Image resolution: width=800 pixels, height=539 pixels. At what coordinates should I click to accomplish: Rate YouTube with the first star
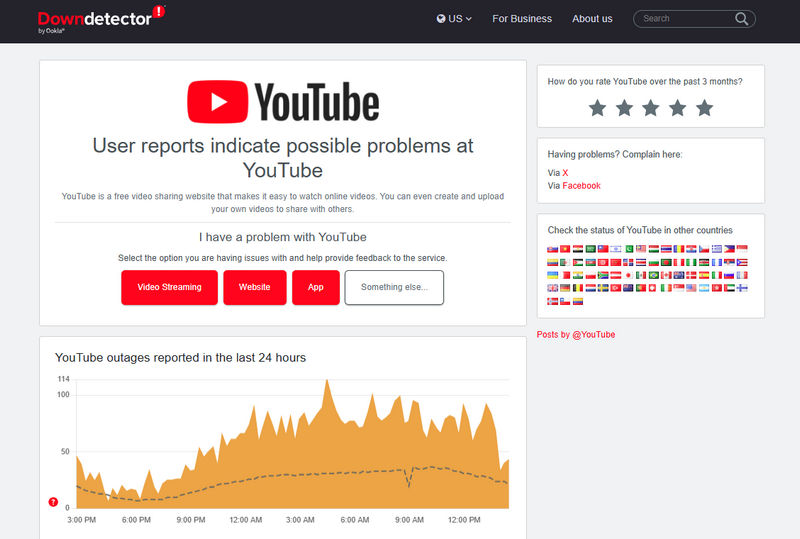click(597, 108)
